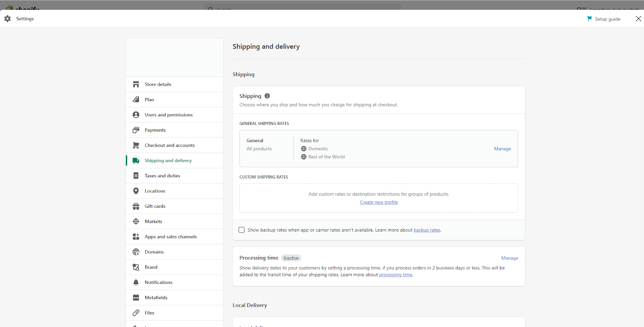Viewport: 644px width, 327px height.
Task: Open the backup rates help link
Action: point(427,230)
